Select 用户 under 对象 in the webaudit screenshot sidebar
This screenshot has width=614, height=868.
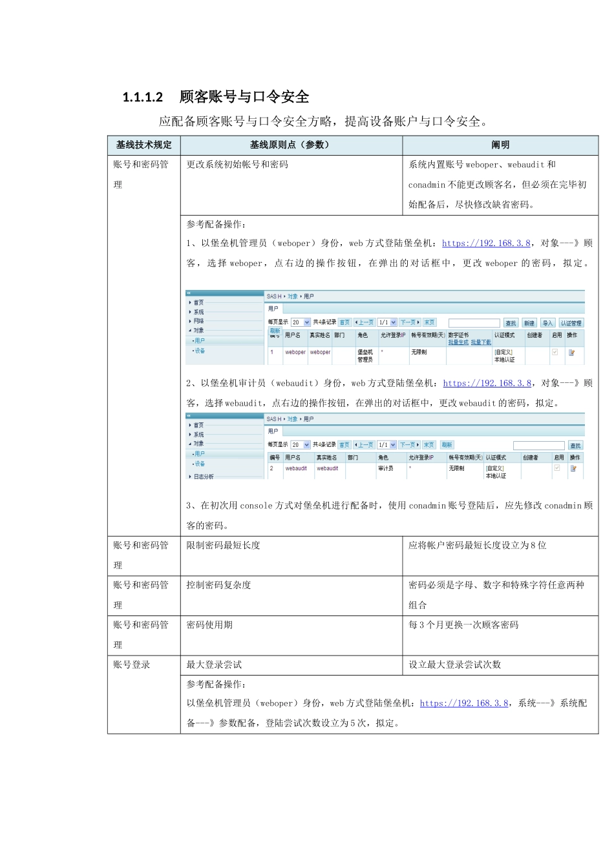point(199,453)
